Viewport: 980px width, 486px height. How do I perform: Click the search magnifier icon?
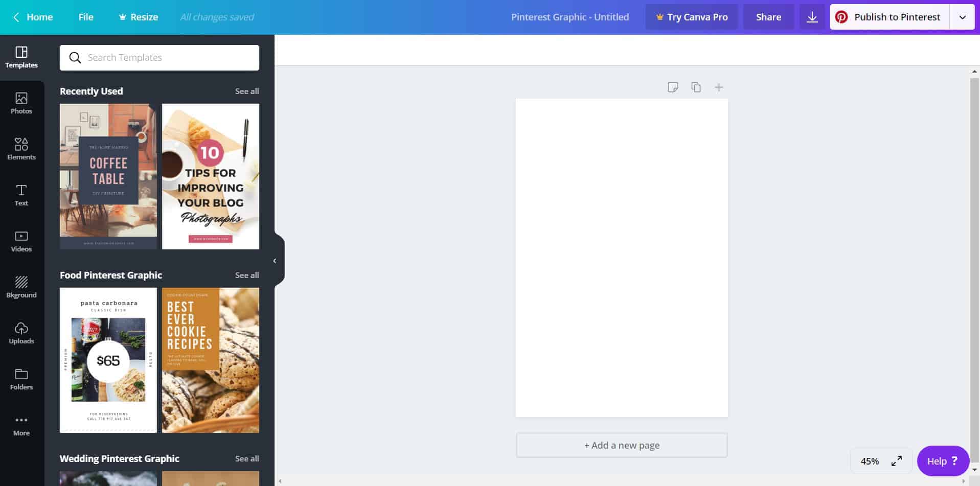(x=75, y=58)
